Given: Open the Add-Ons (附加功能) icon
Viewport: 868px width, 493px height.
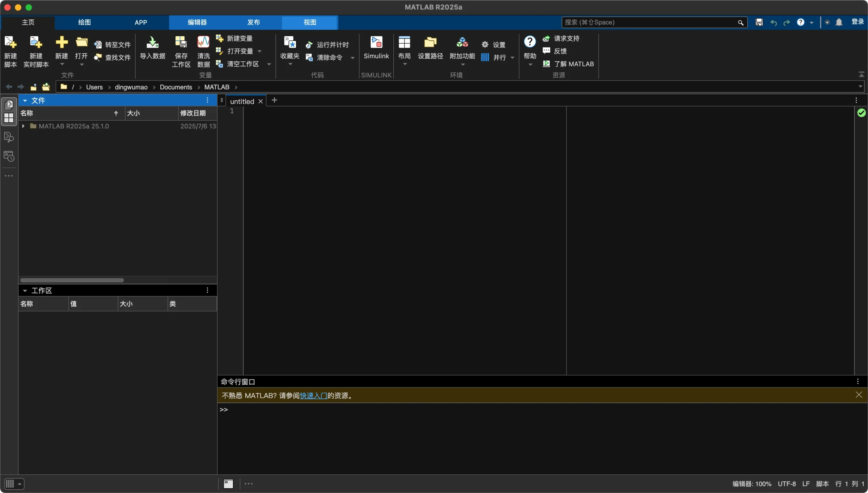Looking at the screenshot, I should point(462,43).
